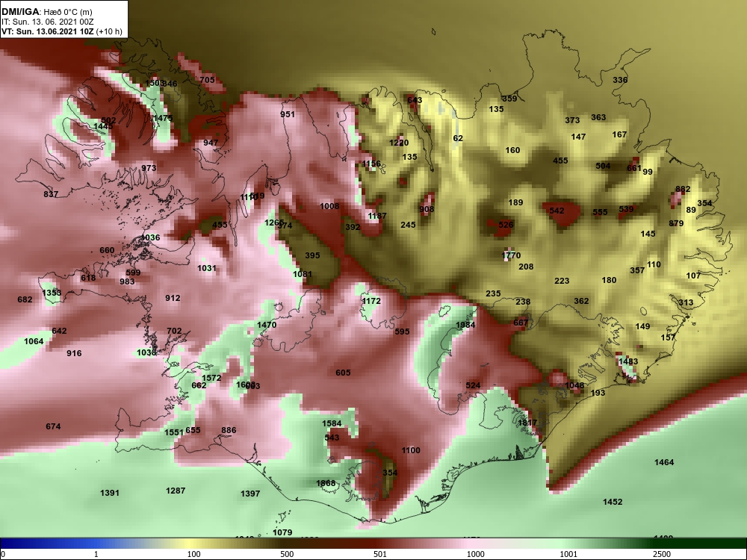The image size is (747, 560).
Task: Click the map value 526
Action: pos(506,225)
